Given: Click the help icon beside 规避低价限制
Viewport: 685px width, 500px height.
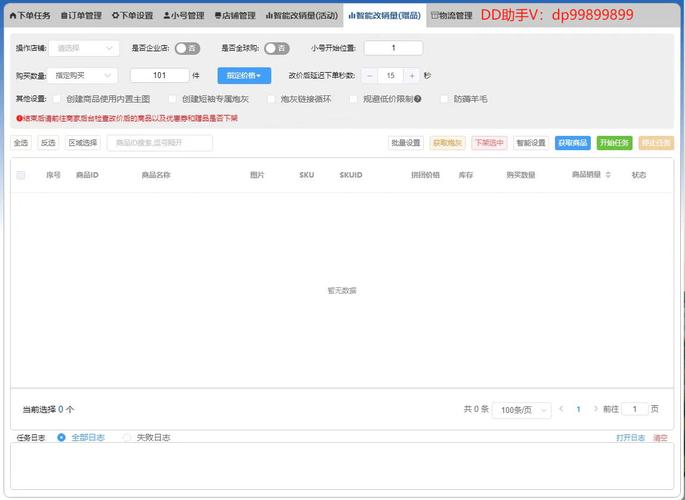Looking at the screenshot, I should [x=418, y=99].
